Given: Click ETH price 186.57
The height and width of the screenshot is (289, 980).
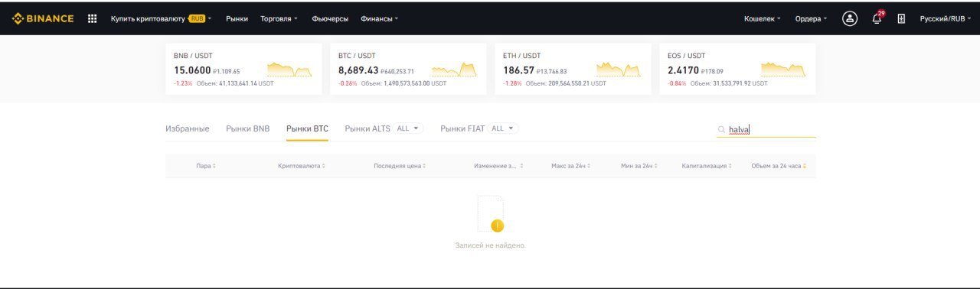Looking at the screenshot, I should 518,70.
